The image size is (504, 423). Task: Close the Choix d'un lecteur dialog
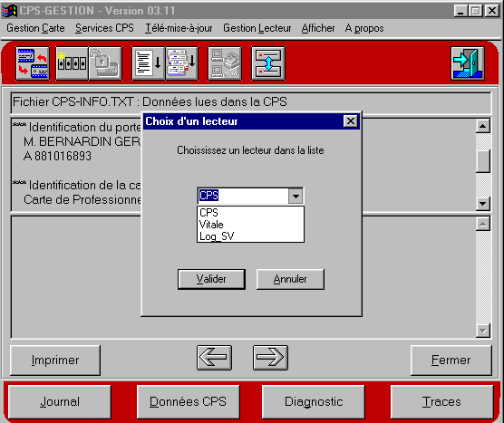point(351,121)
